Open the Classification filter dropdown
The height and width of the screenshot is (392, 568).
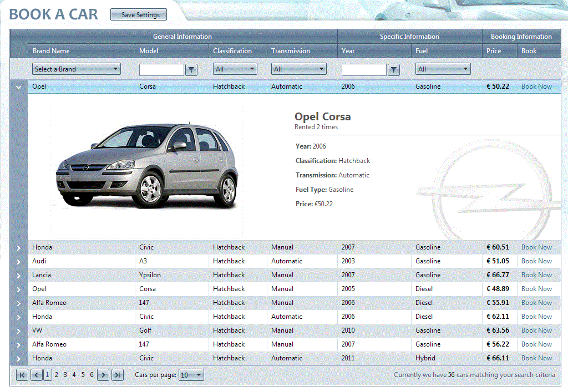235,69
